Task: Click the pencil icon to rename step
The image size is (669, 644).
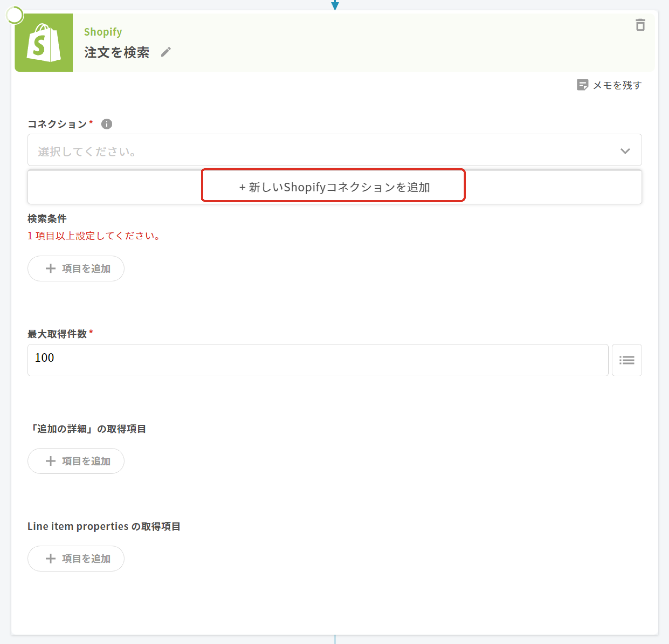Action: click(166, 52)
